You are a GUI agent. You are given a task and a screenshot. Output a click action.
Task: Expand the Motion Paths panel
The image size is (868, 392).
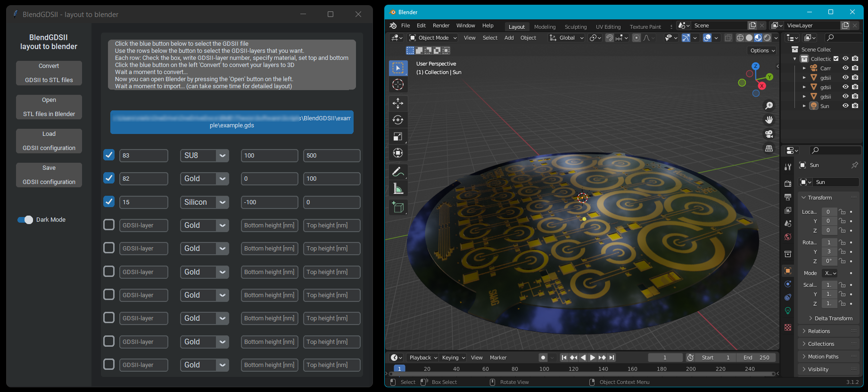828,357
